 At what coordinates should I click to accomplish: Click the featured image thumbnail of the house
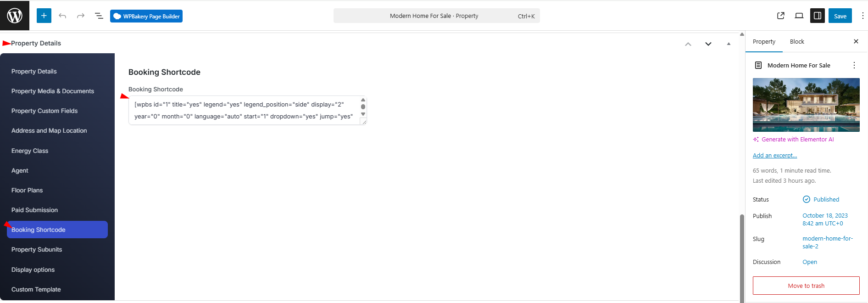(806, 105)
